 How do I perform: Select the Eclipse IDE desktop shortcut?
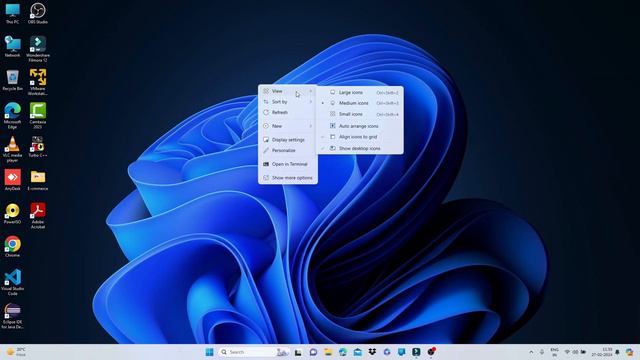click(12, 316)
